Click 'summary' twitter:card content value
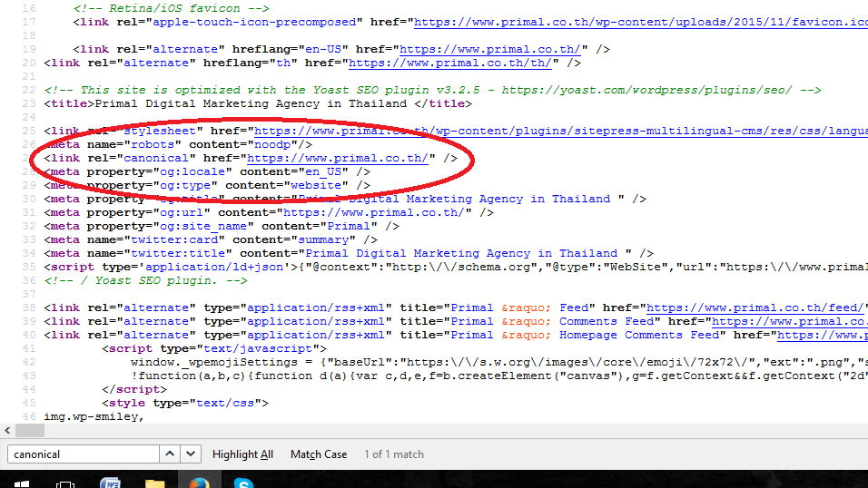Viewport: 868px width, 488px height. (323, 239)
